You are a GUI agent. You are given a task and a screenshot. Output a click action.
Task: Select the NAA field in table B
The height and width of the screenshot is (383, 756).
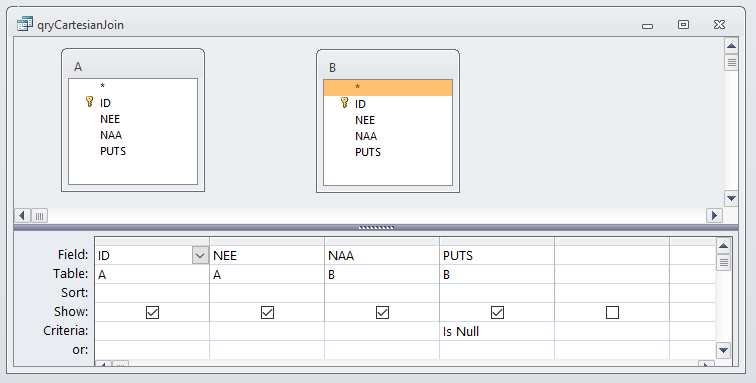(x=388, y=136)
